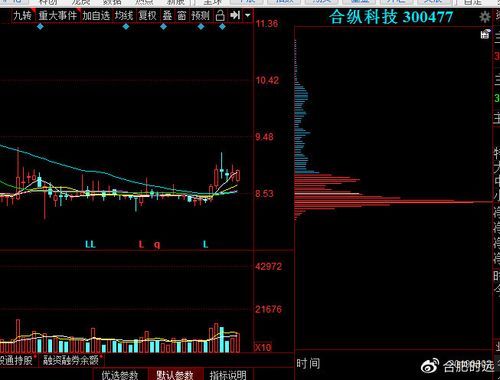Image resolution: width=500 pixels, height=380 pixels.
Task: Toggle the 九转 indicator
Action: (x=23, y=15)
